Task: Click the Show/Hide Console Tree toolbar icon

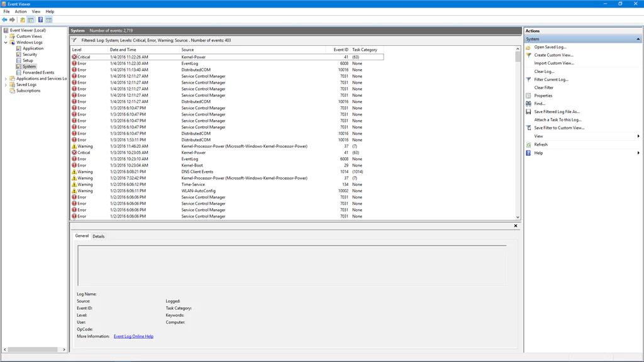Action: (x=31, y=19)
